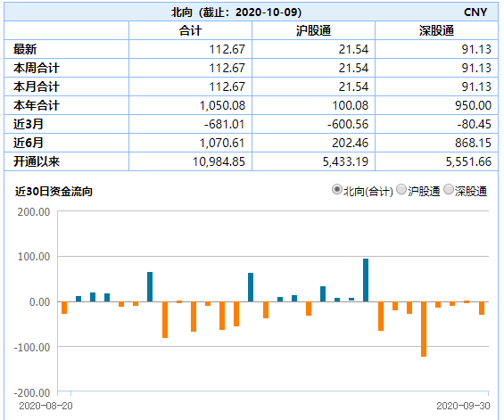The width and height of the screenshot is (504, 420).
Task: Click the first orange bar at chart start
Action: (64, 308)
